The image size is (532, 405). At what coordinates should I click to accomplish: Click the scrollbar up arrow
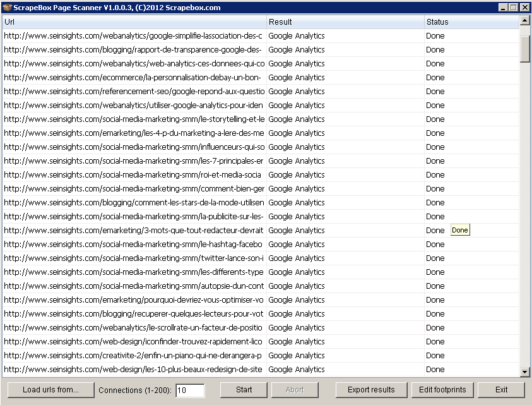tap(524, 21)
